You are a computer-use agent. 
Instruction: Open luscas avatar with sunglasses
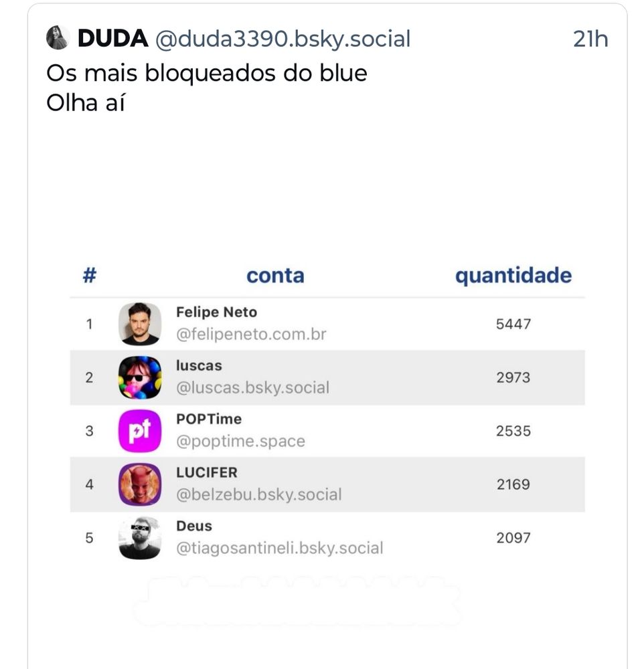pyautogui.click(x=140, y=377)
